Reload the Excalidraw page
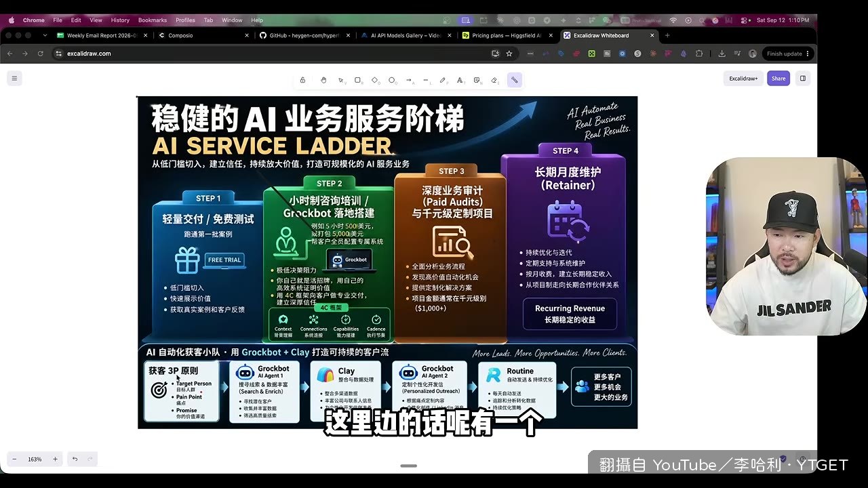868x488 pixels. coord(41,54)
